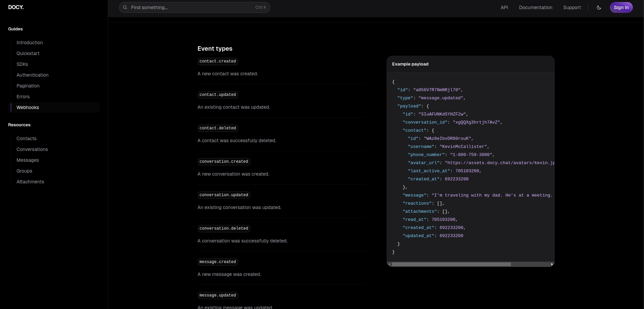Click the contact.created event tag
The image size is (644, 309).
(x=218, y=61)
